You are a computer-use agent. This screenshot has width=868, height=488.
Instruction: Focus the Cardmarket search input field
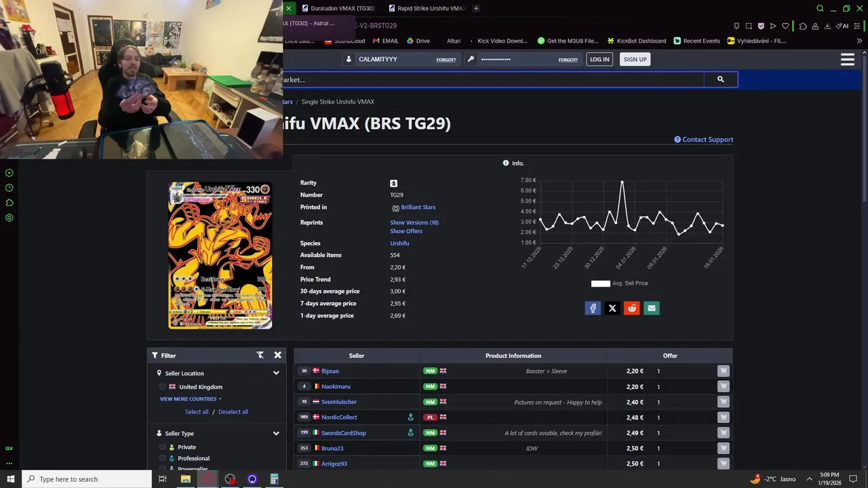pos(493,79)
